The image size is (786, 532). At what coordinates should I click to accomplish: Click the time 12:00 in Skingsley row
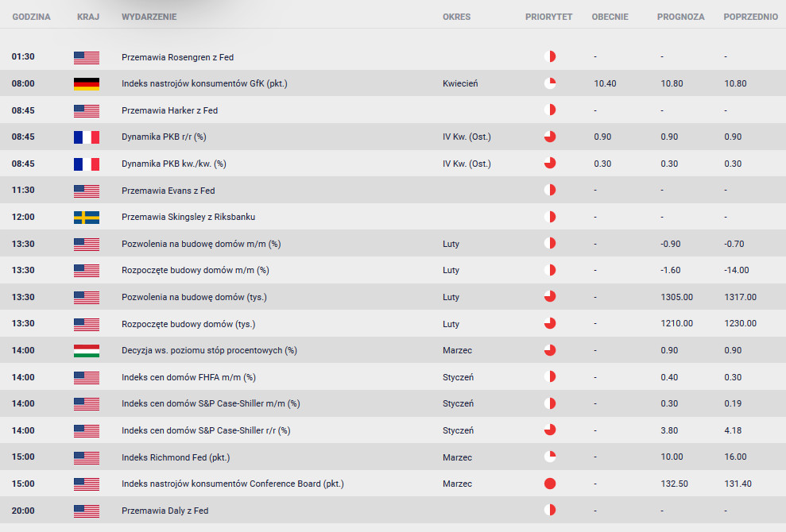pos(23,217)
